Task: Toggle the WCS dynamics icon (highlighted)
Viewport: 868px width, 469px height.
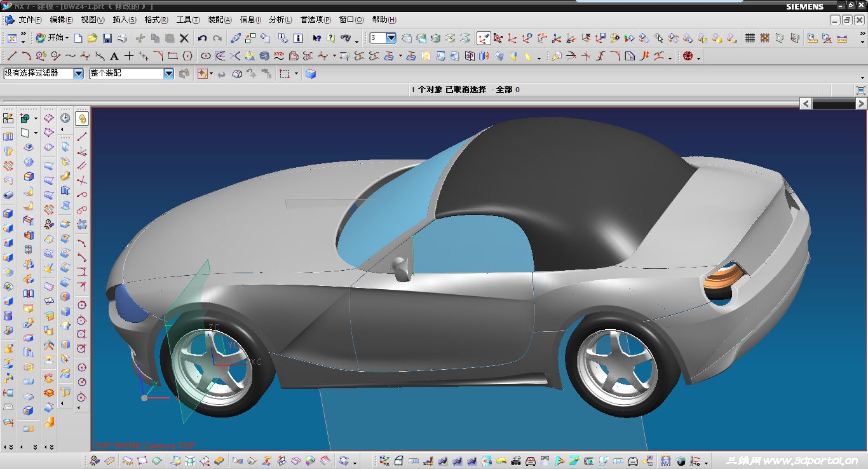Action: (484, 38)
